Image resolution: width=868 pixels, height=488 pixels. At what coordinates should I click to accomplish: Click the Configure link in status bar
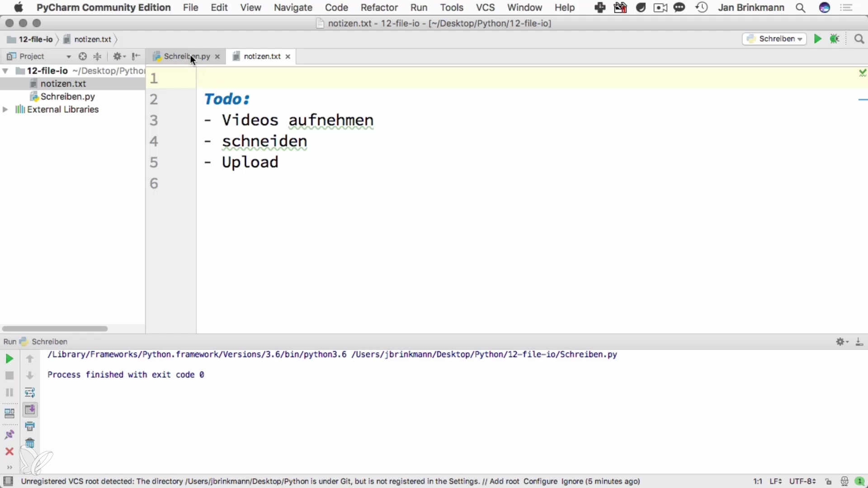(540, 481)
